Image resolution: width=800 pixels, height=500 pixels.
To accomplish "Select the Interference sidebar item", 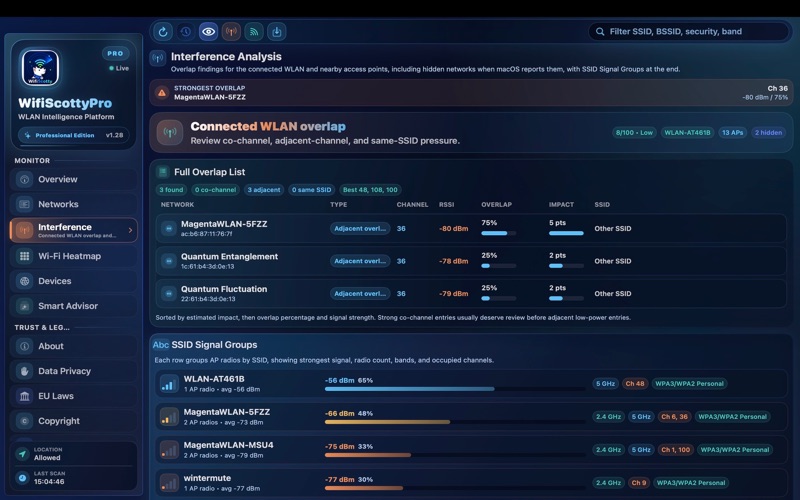I will point(73,230).
